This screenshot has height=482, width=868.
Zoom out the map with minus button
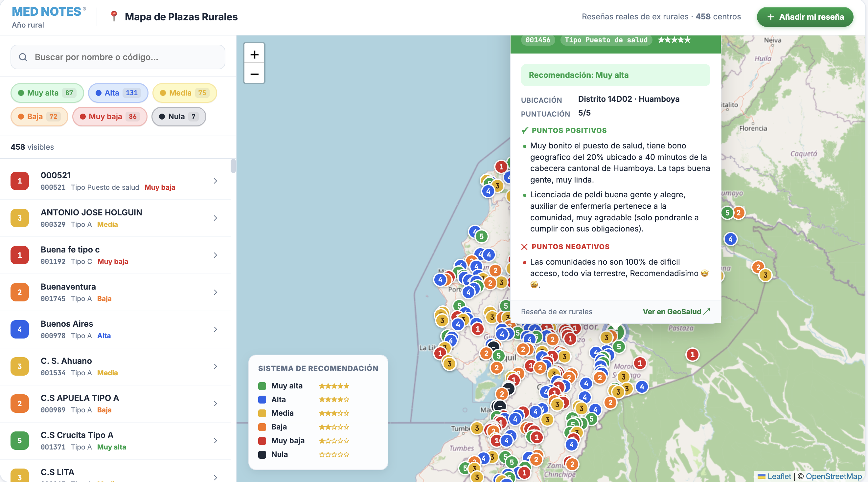(254, 74)
